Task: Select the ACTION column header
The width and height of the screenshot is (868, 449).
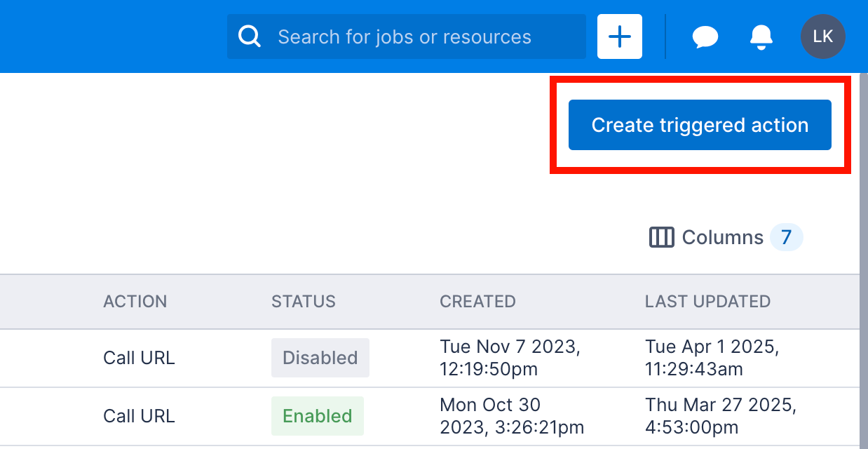Action: [x=135, y=301]
